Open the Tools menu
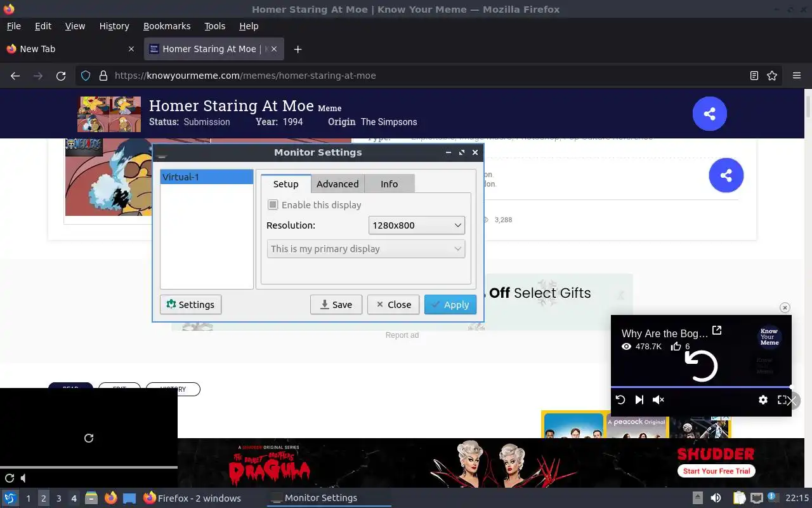The width and height of the screenshot is (812, 508). pos(214,26)
